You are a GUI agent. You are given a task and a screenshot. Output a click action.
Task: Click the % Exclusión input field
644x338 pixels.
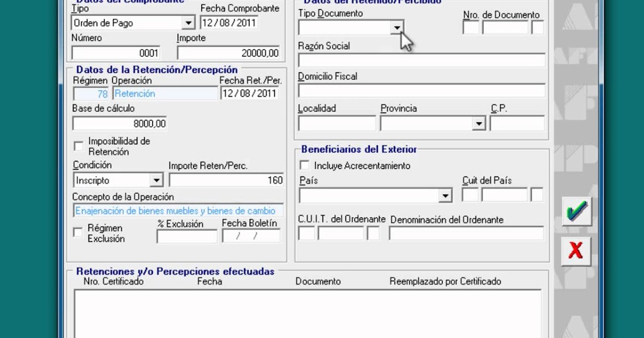click(187, 236)
